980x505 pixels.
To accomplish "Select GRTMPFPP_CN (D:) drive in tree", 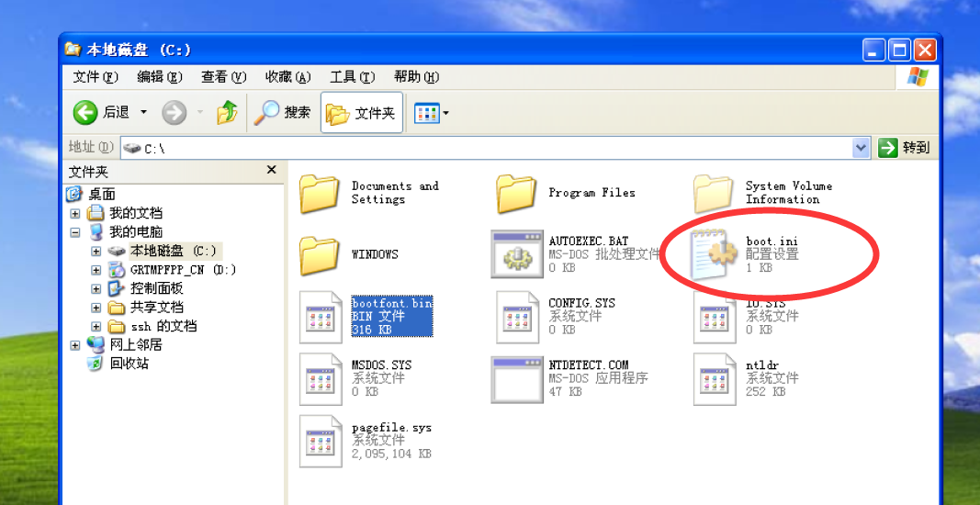I will pos(183,270).
